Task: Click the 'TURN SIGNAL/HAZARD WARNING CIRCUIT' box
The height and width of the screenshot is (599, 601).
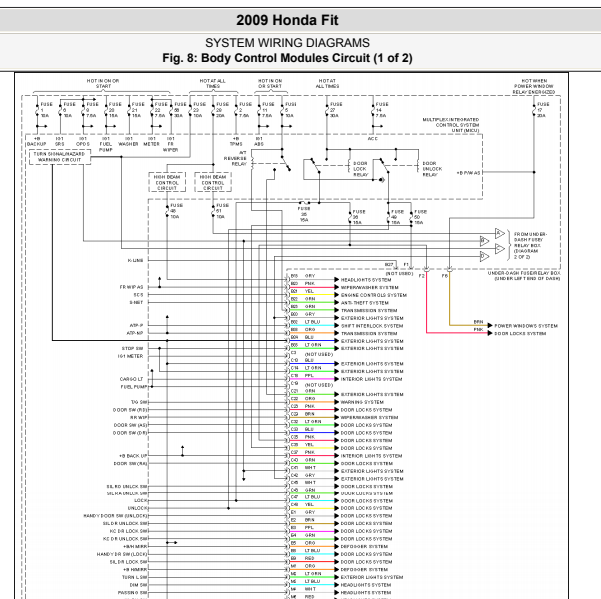Action: pos(59,157)
